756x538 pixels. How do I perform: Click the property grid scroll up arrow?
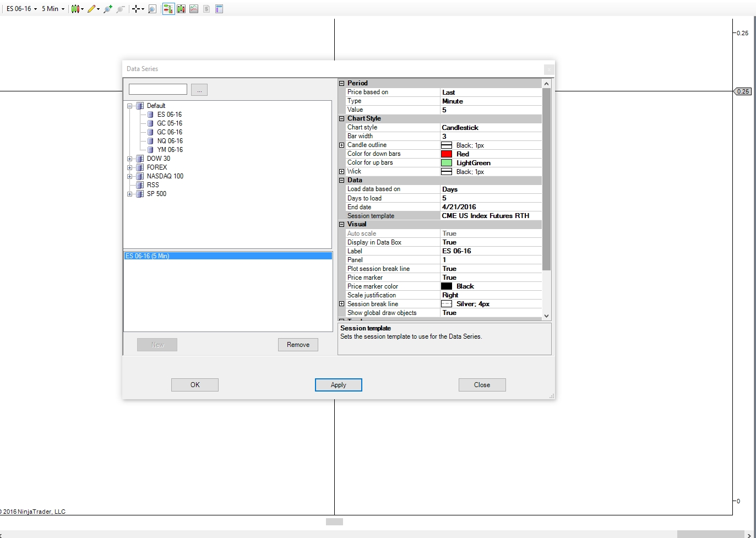[x=547, y=84]
